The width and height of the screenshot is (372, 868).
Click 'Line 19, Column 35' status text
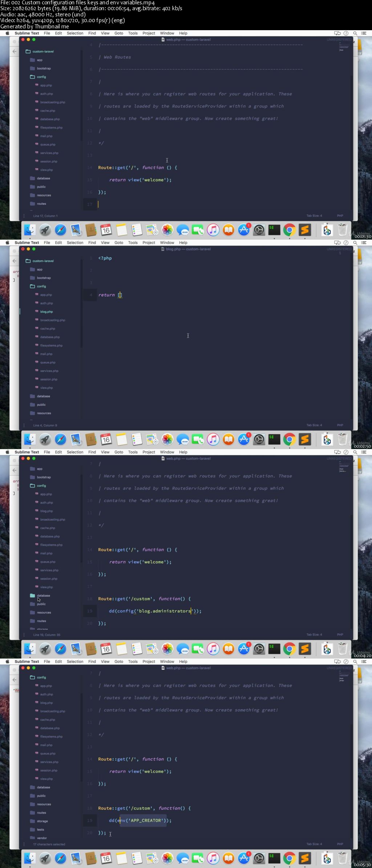47,635
